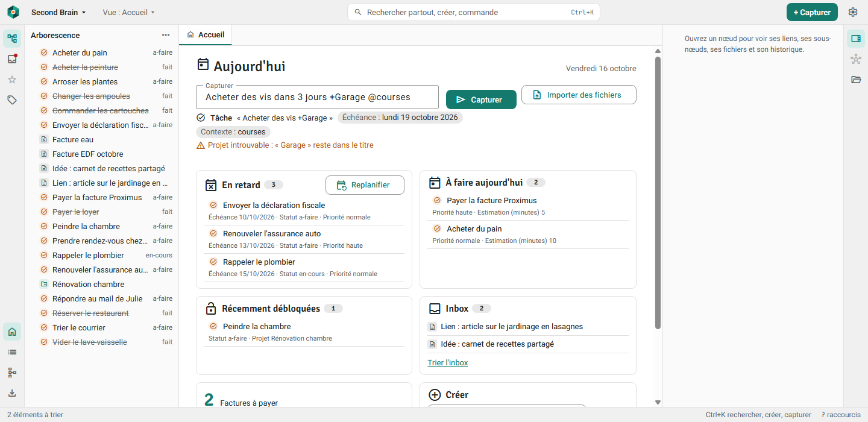Click the Aujourd'hui heading calendar icon
Viewport: 868px width, 422px height.
point(203,65)
